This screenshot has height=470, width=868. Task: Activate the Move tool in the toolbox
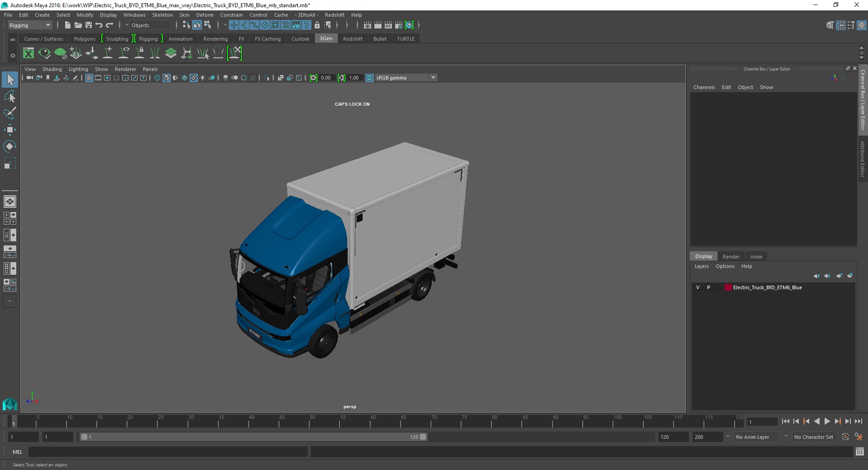[x=10, y=130]
